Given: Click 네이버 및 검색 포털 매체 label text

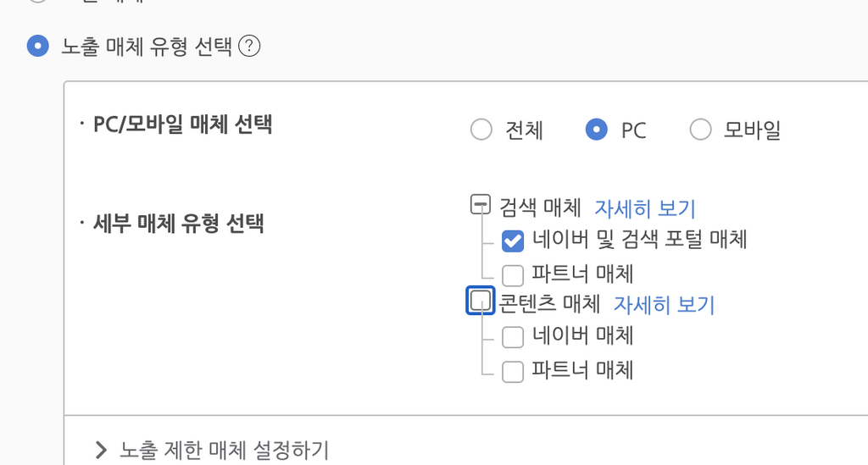Looking at the screenshot, I should click(x=640, y=240).
